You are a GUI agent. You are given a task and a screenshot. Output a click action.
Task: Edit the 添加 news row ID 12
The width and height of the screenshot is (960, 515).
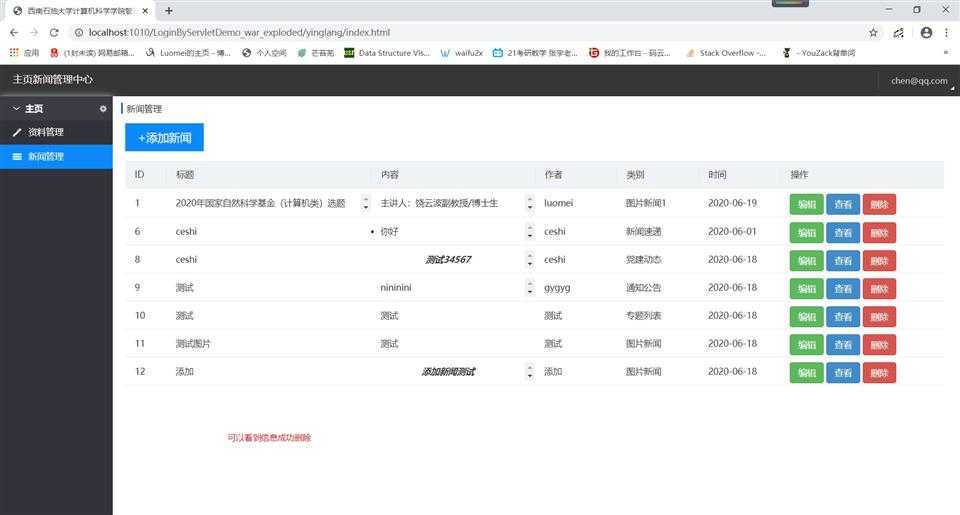[806, 372]
